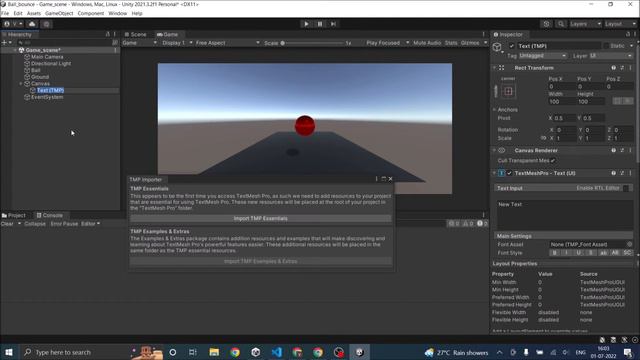Toggle the Static checkbox
This screenshot has height=360, width=640.
[606, 46]
